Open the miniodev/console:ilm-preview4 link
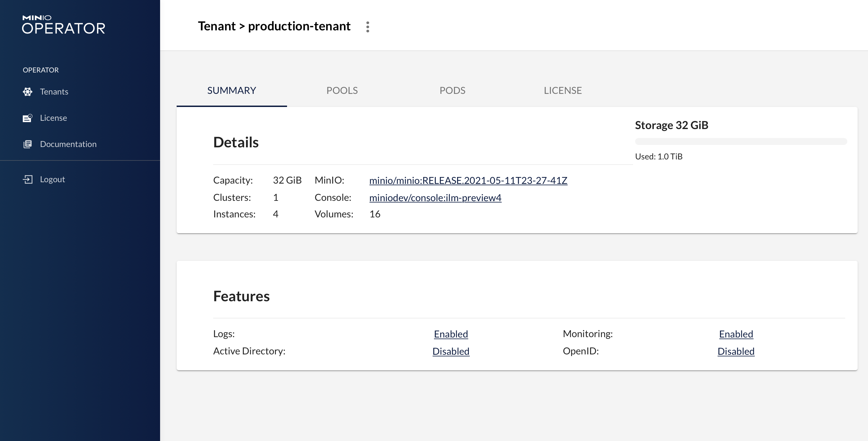 click(435, 198)
